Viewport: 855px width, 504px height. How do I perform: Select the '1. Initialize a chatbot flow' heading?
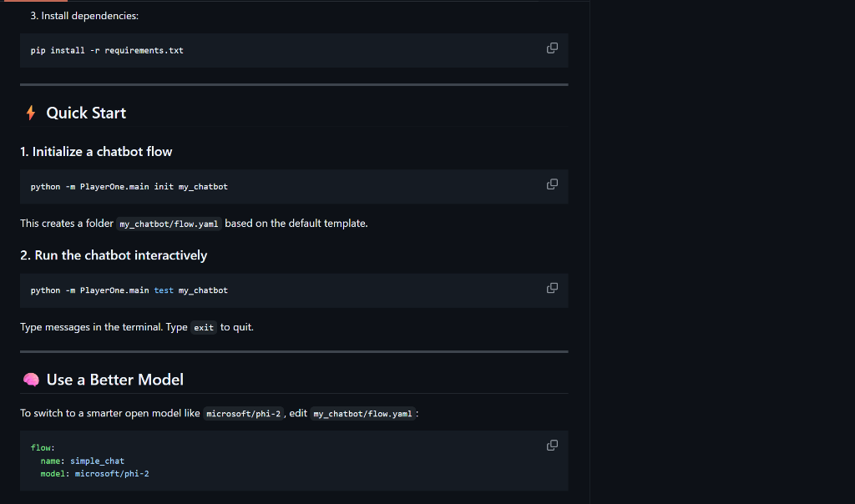point(96,152)
